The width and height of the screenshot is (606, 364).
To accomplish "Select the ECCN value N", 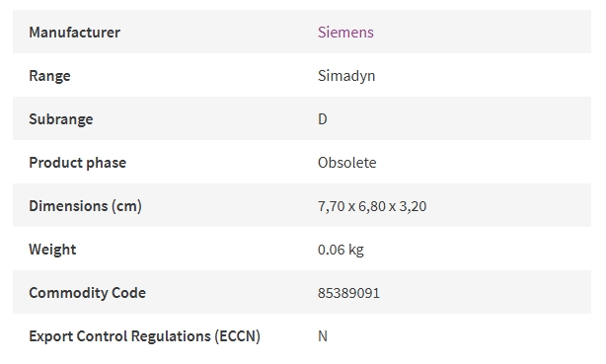I will tap(323, 336).
